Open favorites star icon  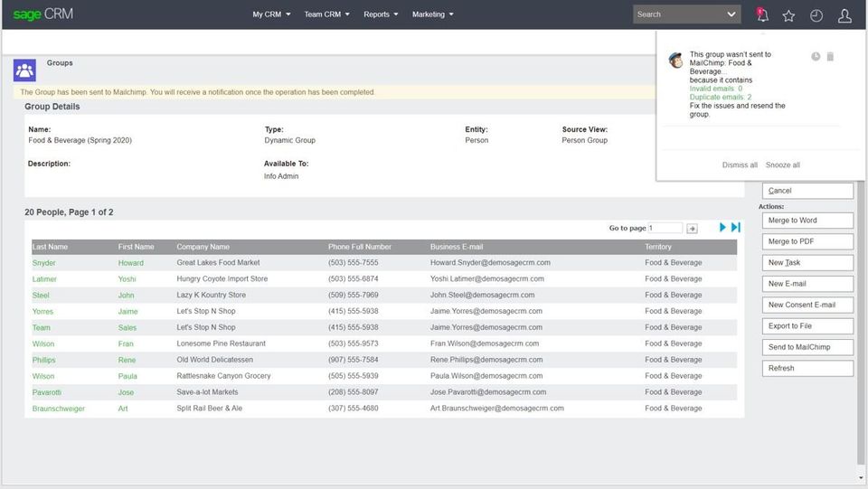click(788, 15)
